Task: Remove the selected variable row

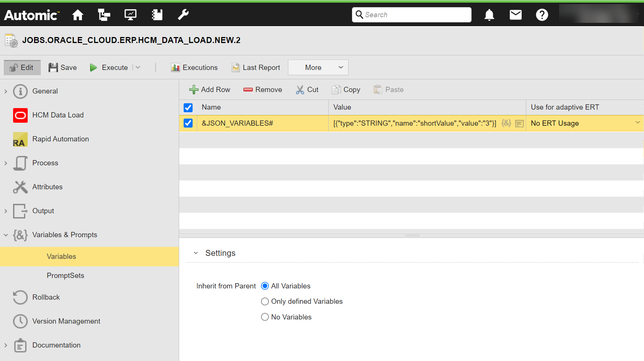Action: point(263,90)
